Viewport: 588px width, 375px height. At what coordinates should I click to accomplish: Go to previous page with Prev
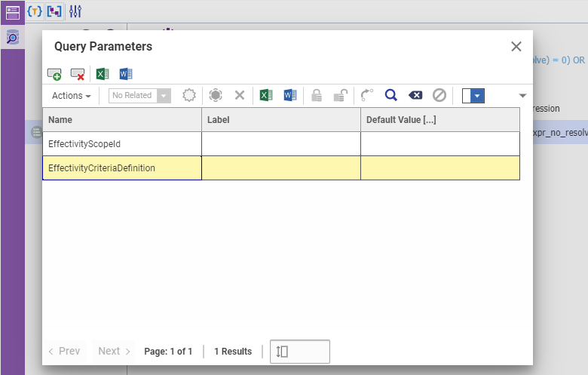click(x=64, y=352)
